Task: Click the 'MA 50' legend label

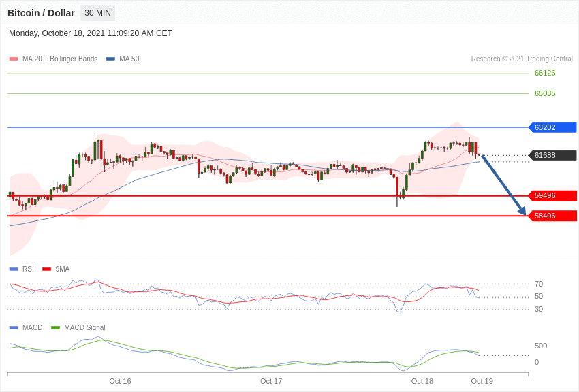Action: 129,59
